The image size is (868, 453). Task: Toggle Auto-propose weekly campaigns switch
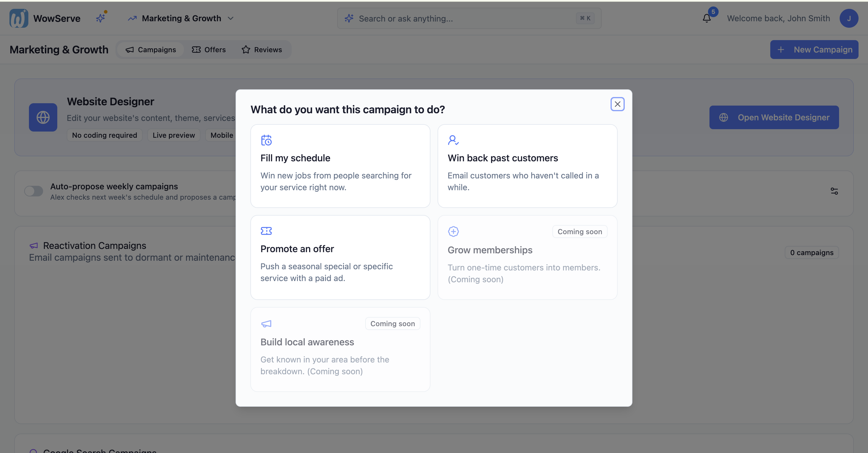[x=34, y=191]
